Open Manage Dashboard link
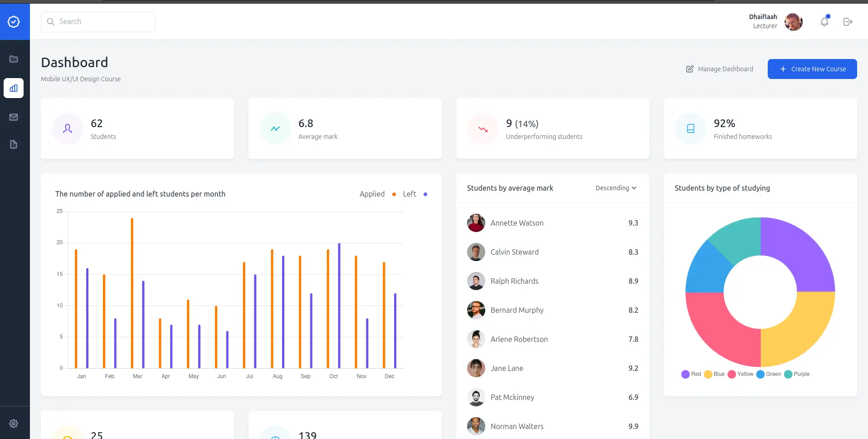 (719, 69)
